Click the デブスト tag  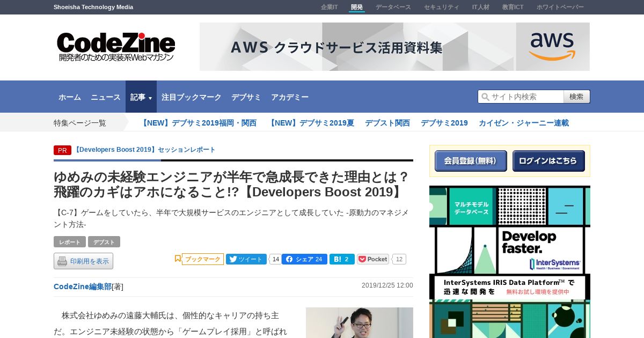(x=104, y=242)
